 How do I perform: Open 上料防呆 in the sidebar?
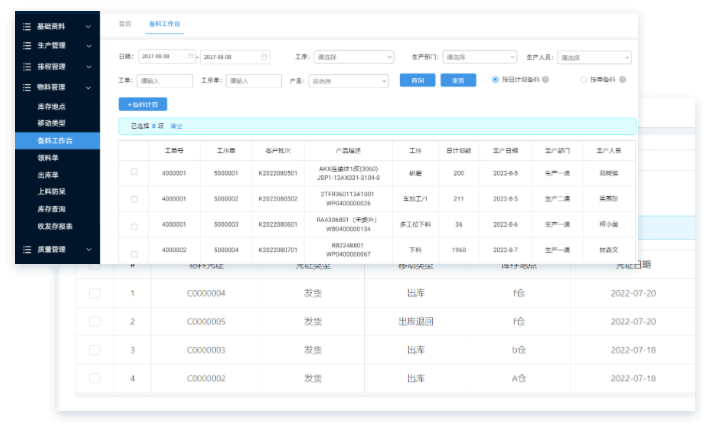[x=51, y=192]
